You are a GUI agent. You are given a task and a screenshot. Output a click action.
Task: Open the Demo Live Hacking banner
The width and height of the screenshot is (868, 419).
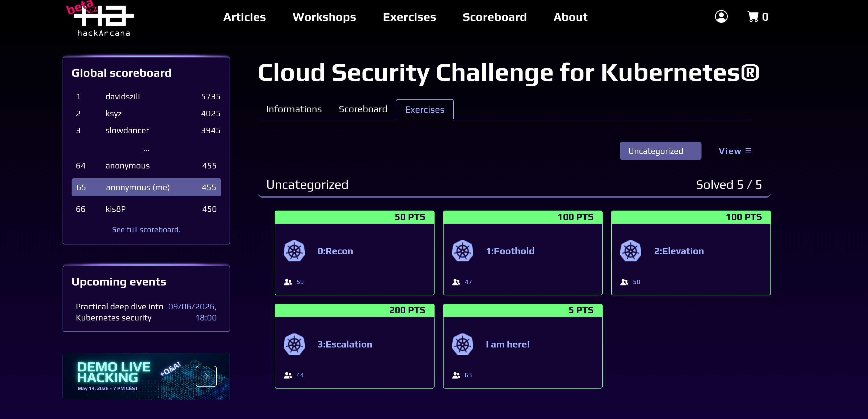click(146, 376)
